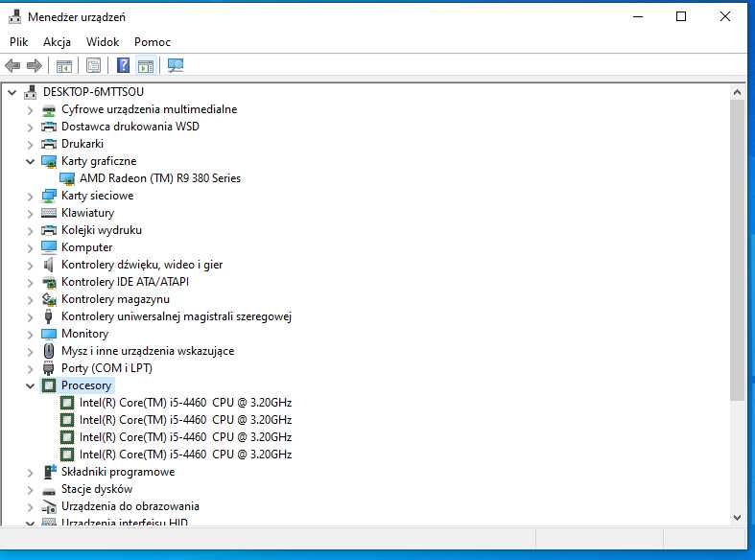Click the Kolejki wydruku printer icon
The height and width of the screenshot is (560, 755).
(49, 230)
